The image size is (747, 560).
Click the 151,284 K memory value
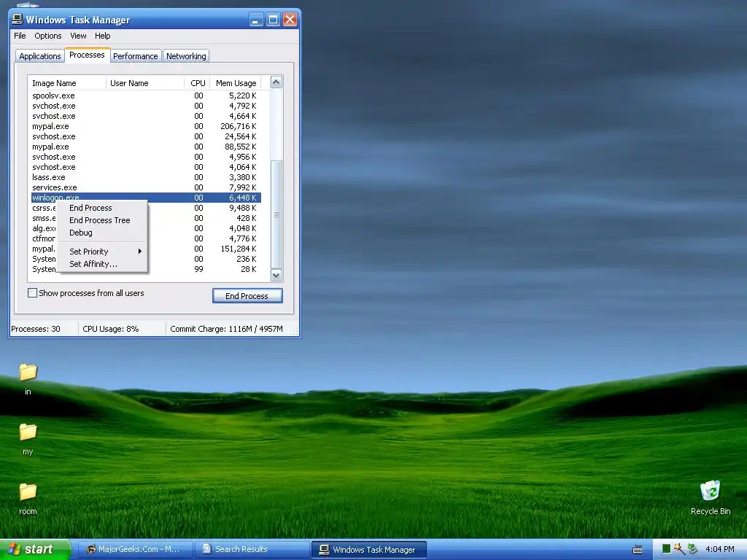[239, 249]
